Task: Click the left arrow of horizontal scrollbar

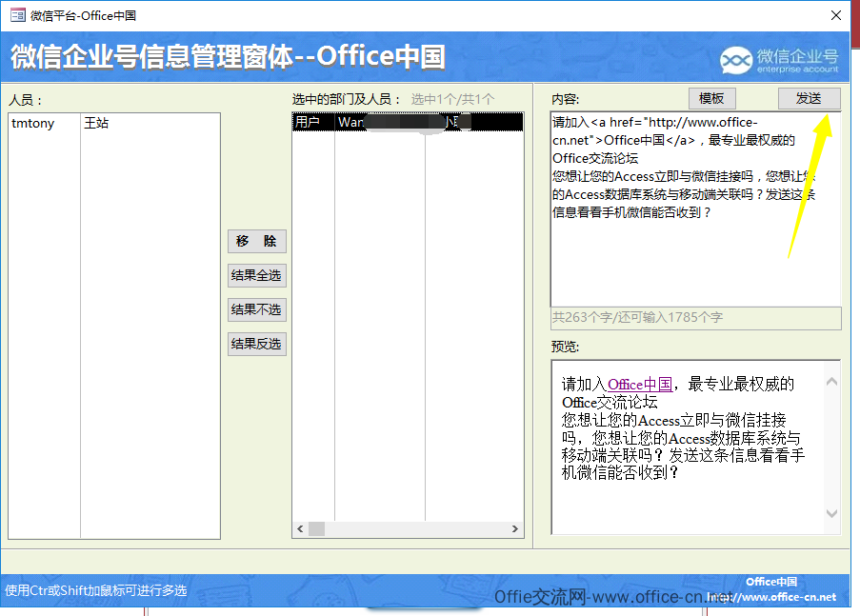Action: point(300,528)
